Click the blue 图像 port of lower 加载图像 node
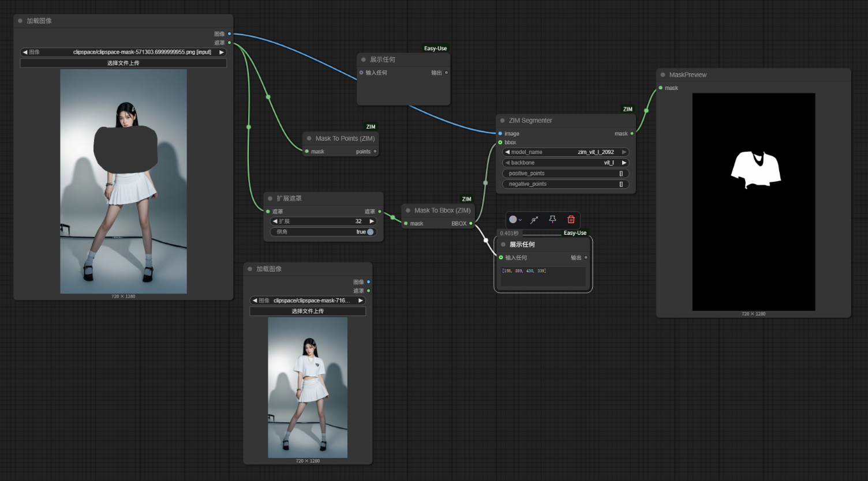Viewport: 868px width, 481px height. pyautogui.click(x=368, y=282)
